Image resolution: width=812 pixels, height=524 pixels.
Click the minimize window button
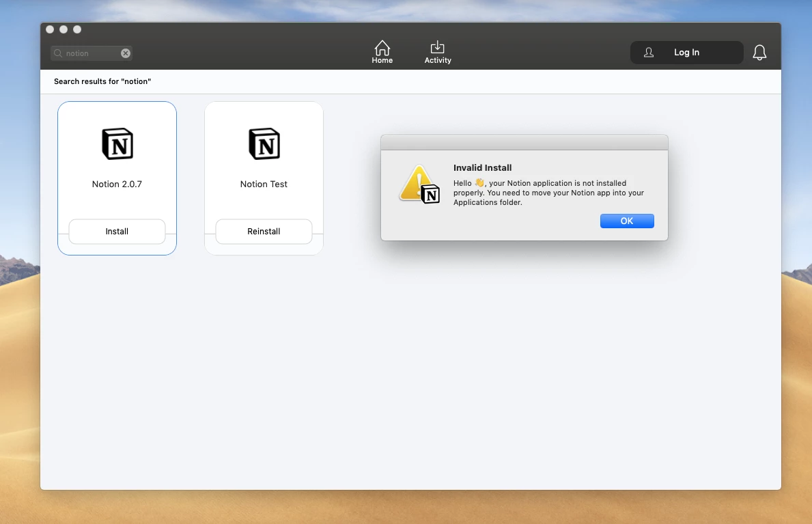coord(64,29)
